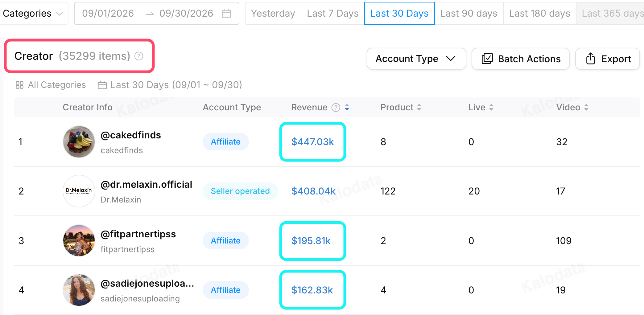Sort by the Revenue column arrows
Image resolution: width=644 pixels, height=315 pixels.
coord(347,107)
